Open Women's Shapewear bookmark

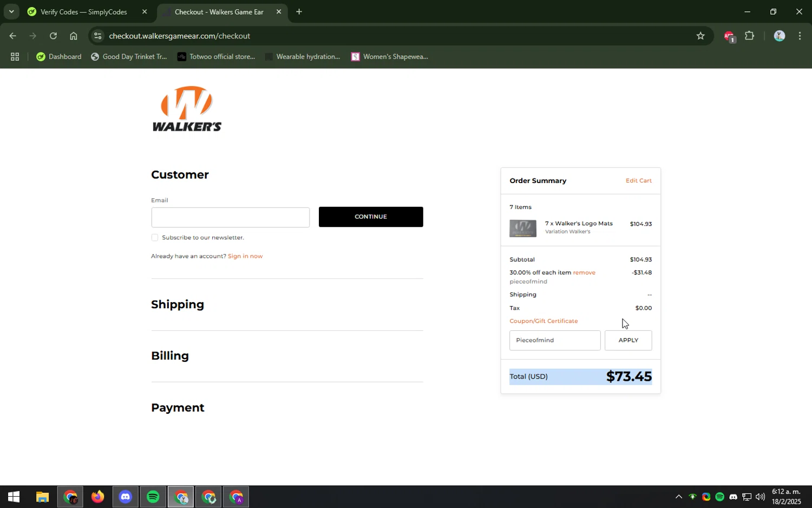tap(390, 57)
